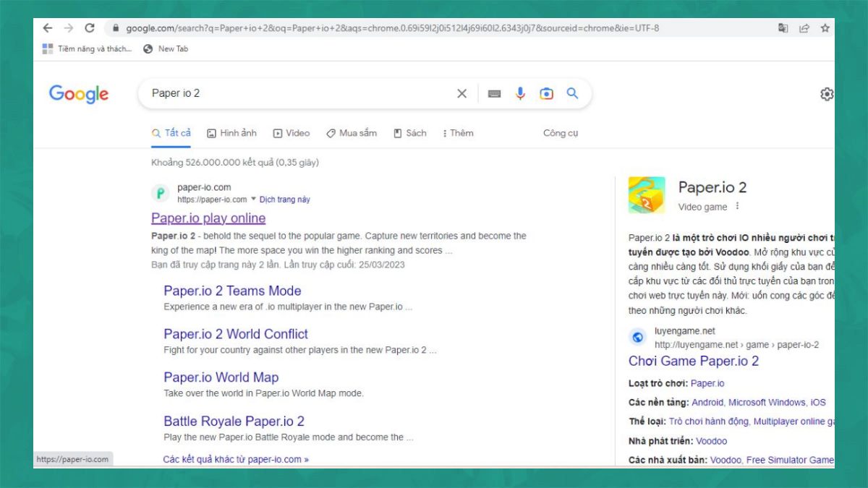Expand the Thêm more options menu

click(458, 133)
